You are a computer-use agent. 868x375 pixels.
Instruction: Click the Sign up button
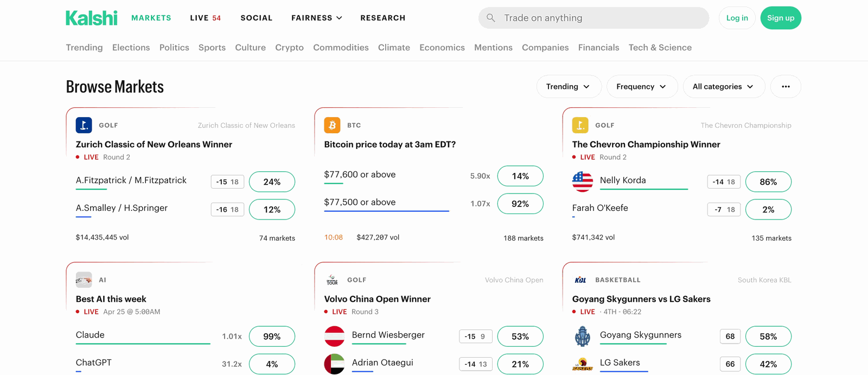click(781, 18)
